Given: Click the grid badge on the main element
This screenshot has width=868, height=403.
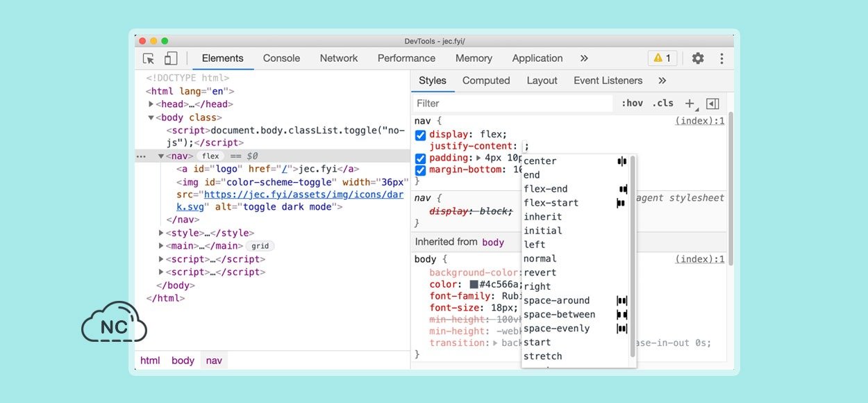Looking at the screenshot, I should click(260, 246).
